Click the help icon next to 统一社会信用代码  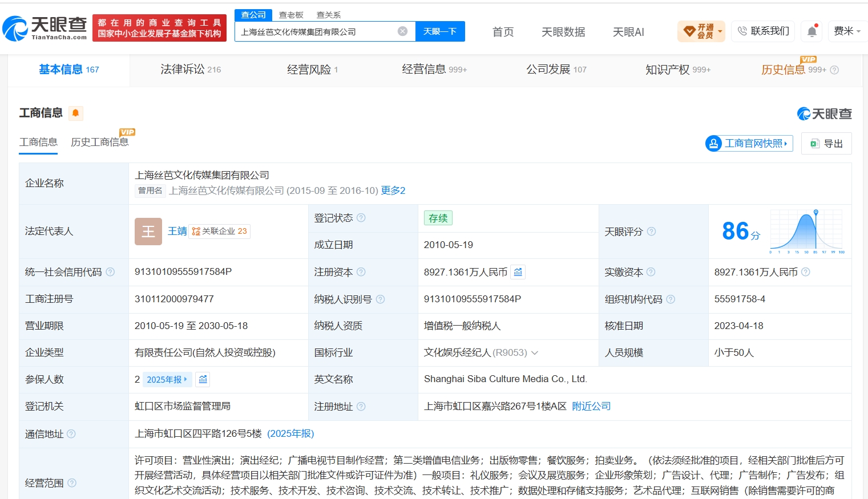[110, 272]
